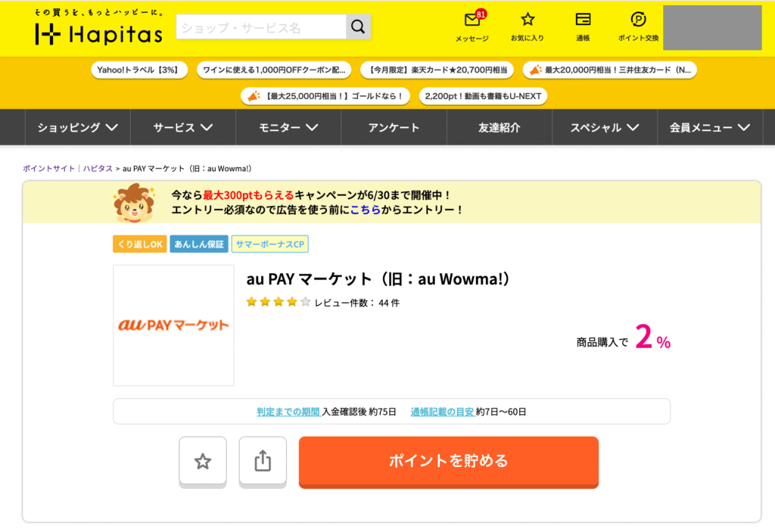Screen dimensions: 775x532
Task: Add shop to favorites with star button
Action: pos(203,462)
